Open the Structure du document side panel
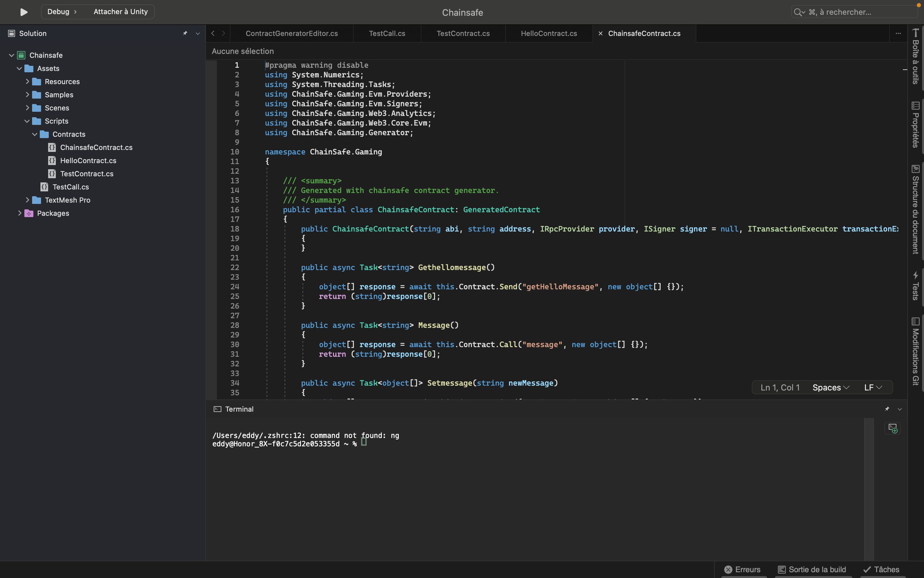 click(x=915, y=209)
